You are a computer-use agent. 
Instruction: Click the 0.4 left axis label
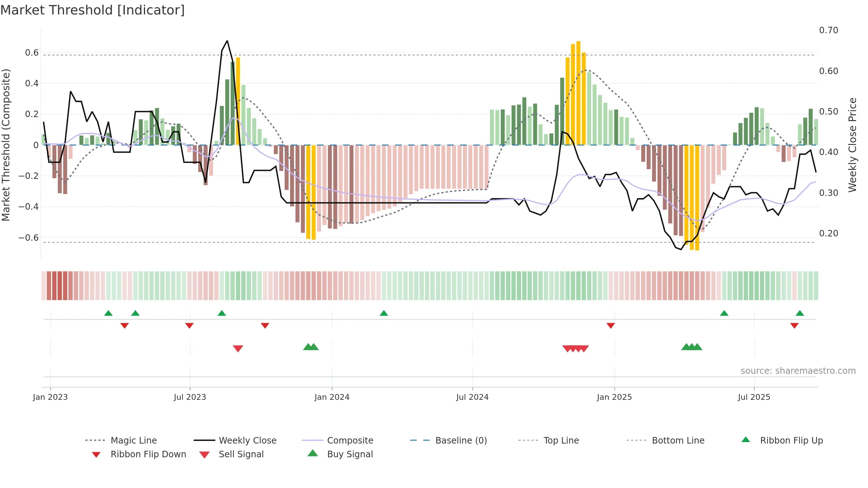pos(32,84)
